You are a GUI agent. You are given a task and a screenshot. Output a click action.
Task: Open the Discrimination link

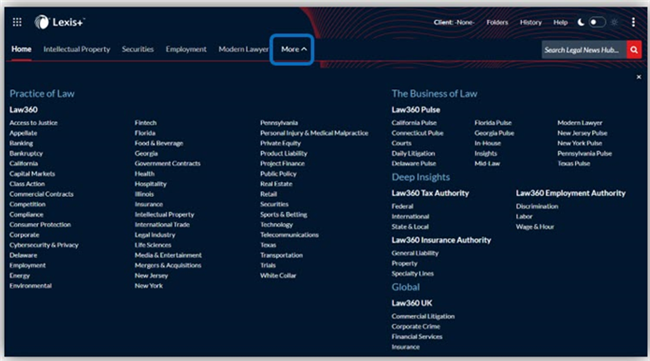(x=537, y=206)
